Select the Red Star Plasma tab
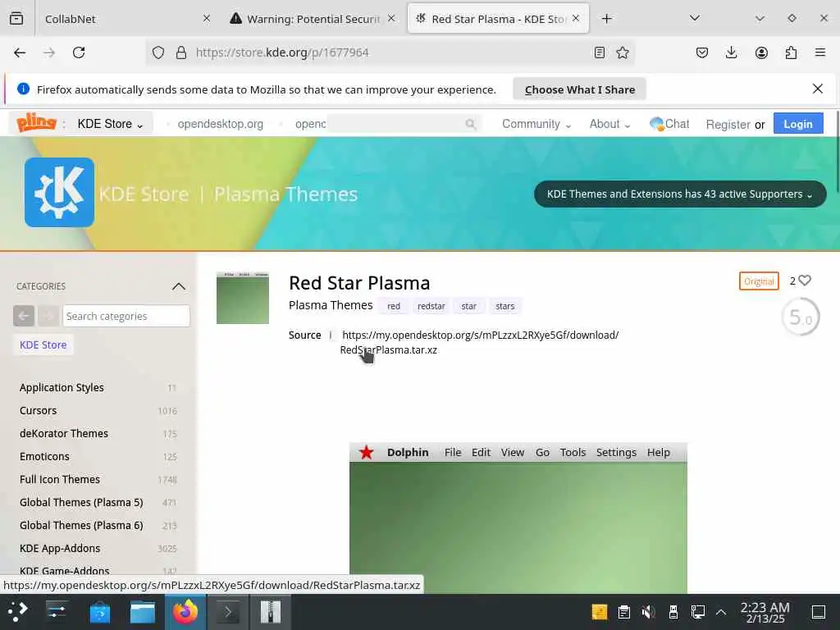This screenshot has width=840, height=630. (x=498, y=19)
